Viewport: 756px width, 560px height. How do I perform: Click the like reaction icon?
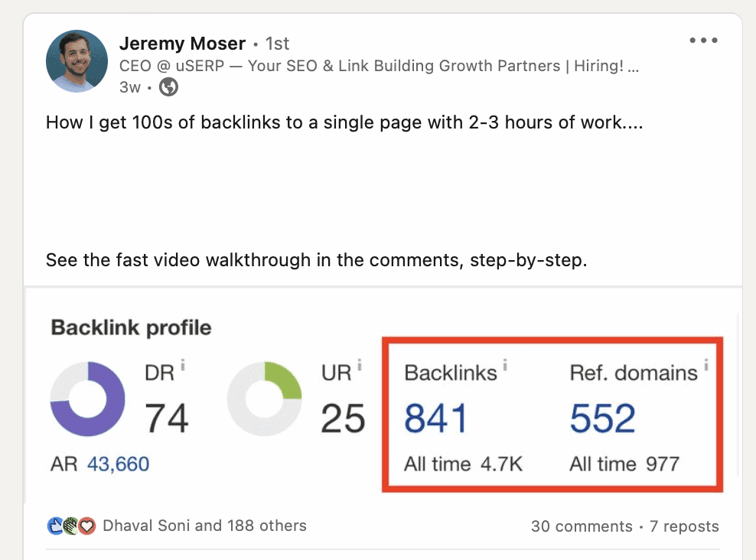55,526
